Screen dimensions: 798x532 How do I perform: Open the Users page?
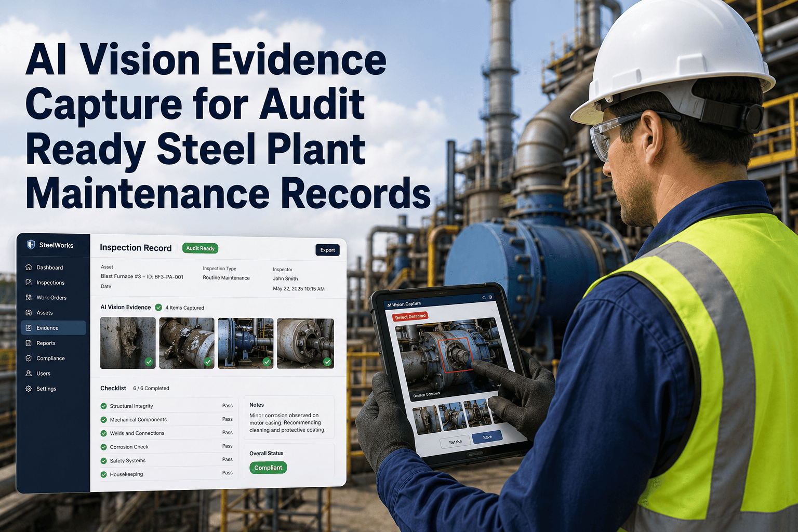point(54,373)
